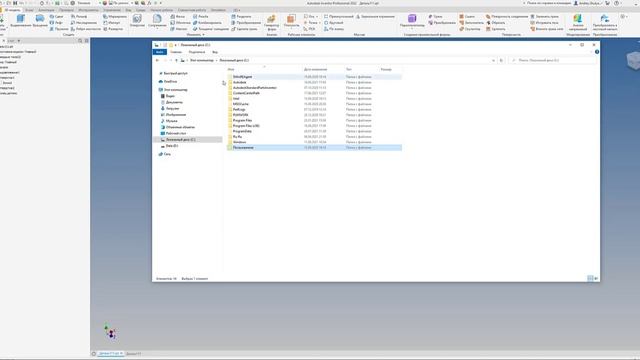Select the Revolve (Вращение) tool

point(40,21)
